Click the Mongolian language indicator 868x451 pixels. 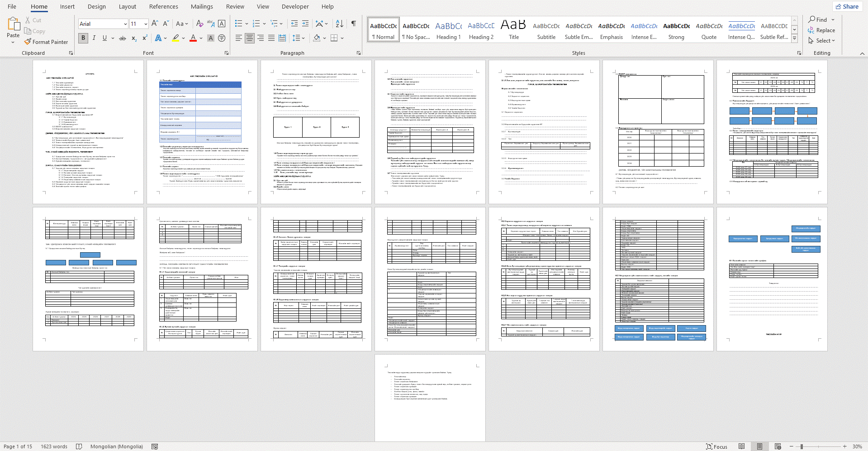pyautogui.click(x=117, y=446)
